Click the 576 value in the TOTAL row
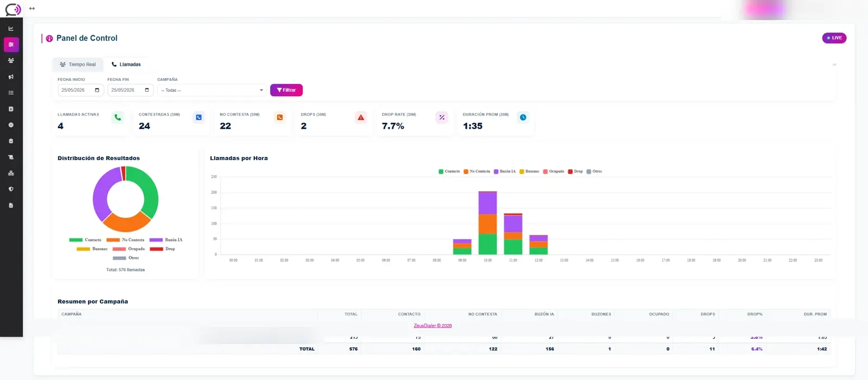This screenshot has width=868, height=380. (x=353, y=349)
